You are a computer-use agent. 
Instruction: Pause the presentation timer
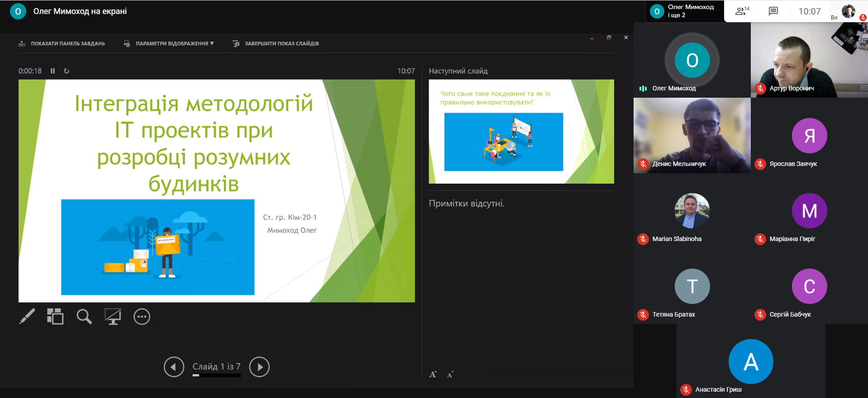point(53,71)
